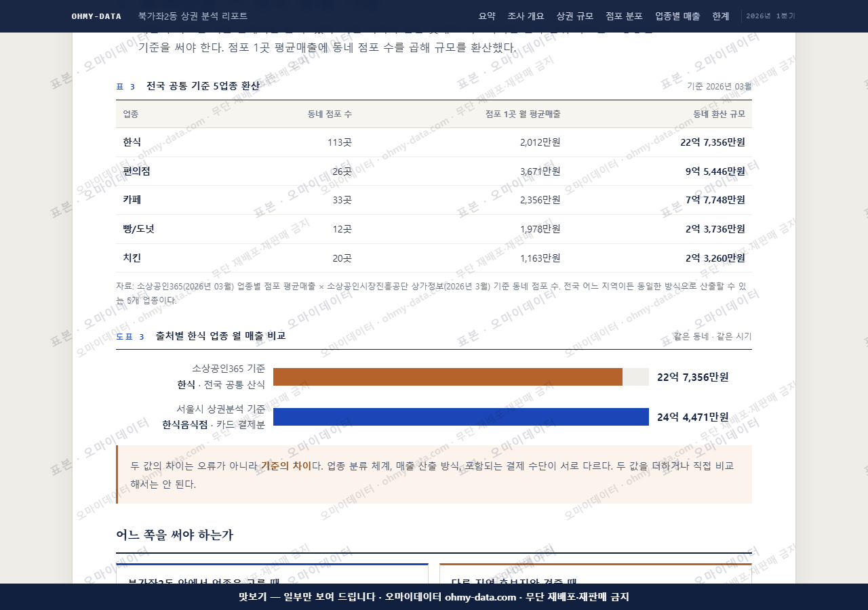This screenshot has height=610, width=868.
Task: Navigate to 점포 분포
Action: tap(624, 16)
